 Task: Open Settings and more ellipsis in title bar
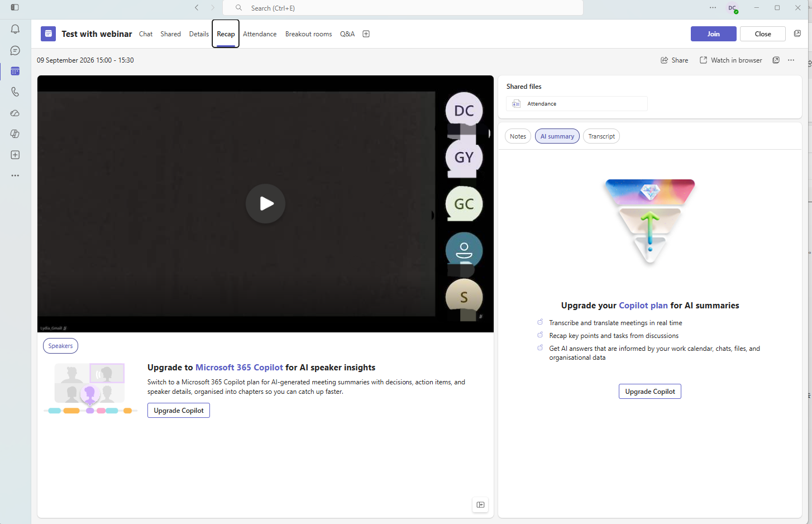click(713, 8)
